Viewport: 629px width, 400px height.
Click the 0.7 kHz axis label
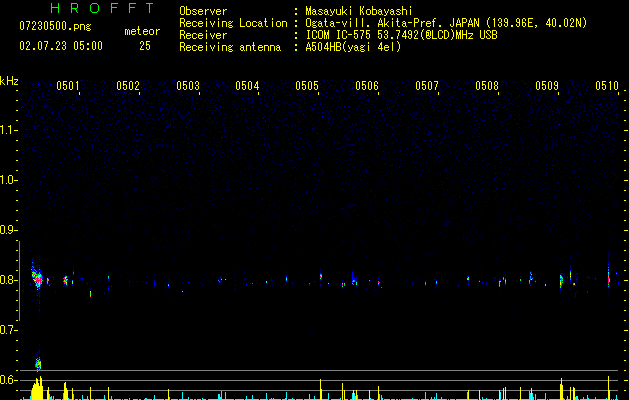point(8,330)
